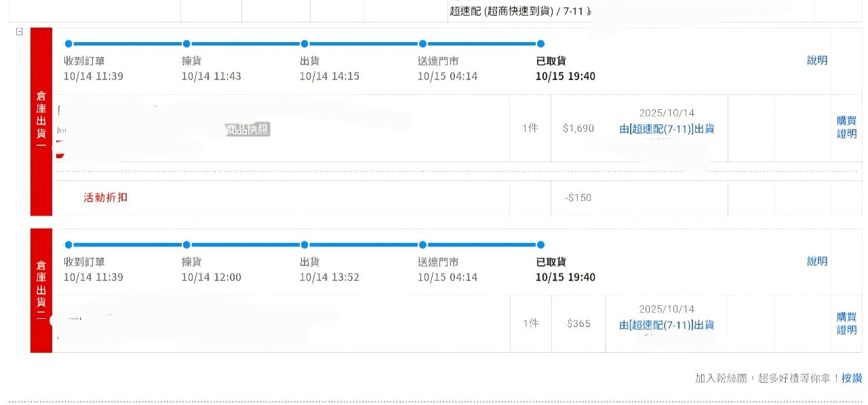Open 購買證明 for the $1,690 item
The height and width of the screenshot is (405, 868).
(x=846, y=127)
